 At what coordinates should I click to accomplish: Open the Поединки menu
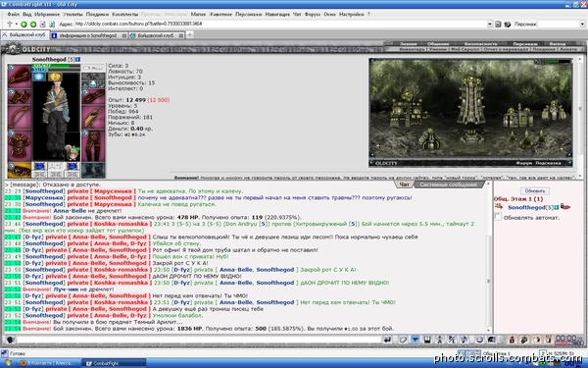pos(97,15)
